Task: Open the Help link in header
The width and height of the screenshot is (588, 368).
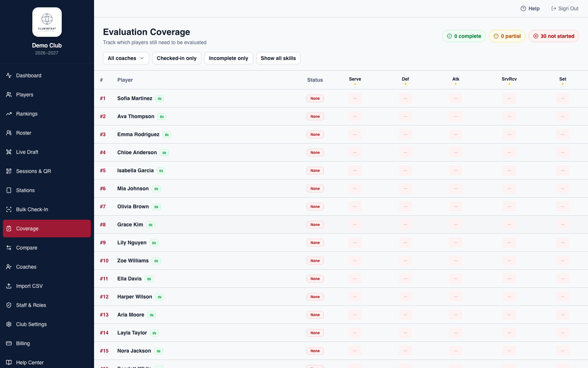Action: (x=530, y=8)
